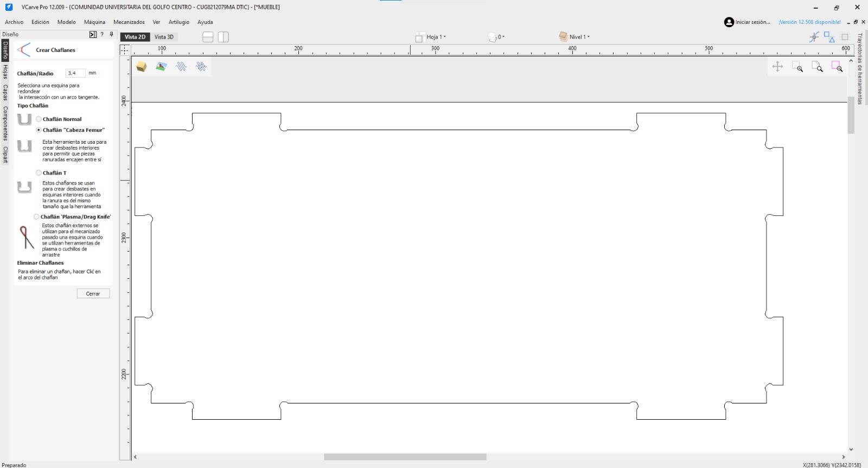Image resolution: width=868 pixels, height=468 pixels.
Task: Select the Chaflán "Cabeza Femur" radio option
Action: 39,130
